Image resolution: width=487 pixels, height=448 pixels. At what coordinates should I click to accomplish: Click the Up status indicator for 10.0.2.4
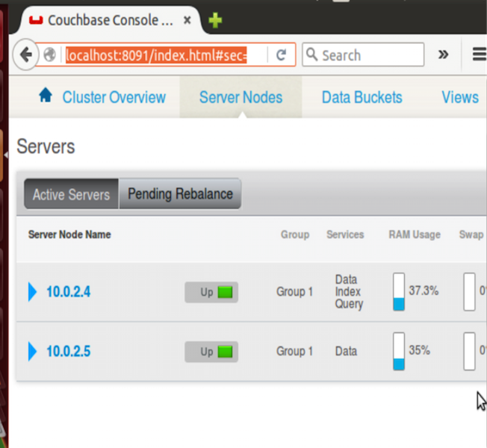211,292
